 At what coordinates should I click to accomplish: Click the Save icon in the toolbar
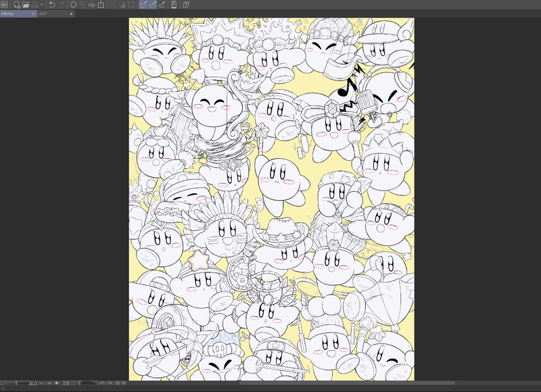pyautogui.click(x=35, y=5)
